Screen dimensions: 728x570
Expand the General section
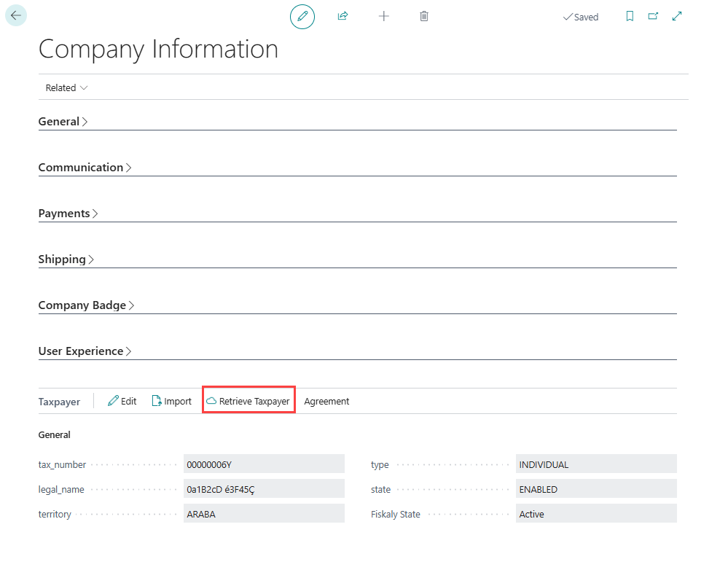tap(63, 122)
